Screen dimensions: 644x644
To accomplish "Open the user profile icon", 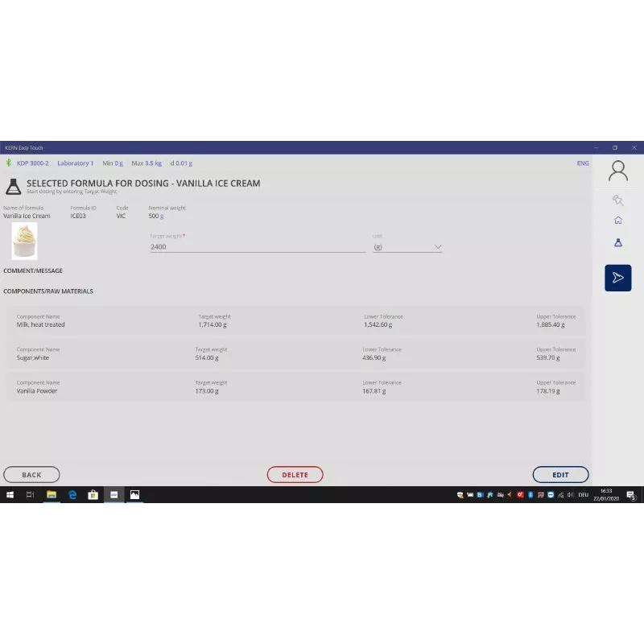I will pos(617,171).
